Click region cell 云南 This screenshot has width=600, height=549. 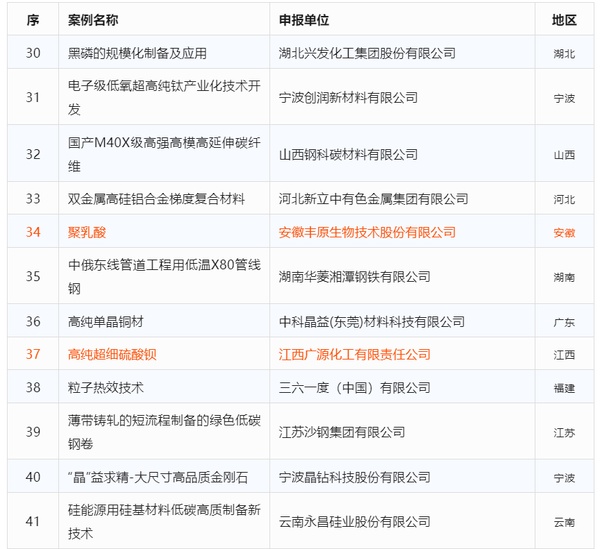[564, 522]
